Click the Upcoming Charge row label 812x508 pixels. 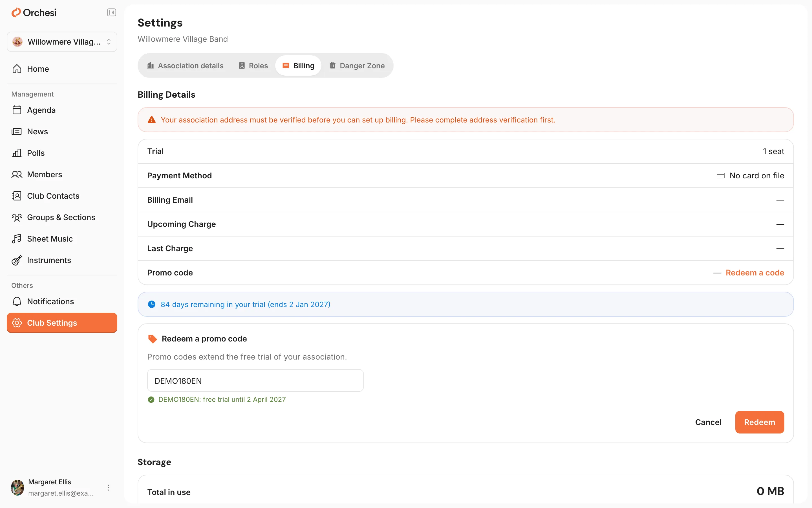182,224
